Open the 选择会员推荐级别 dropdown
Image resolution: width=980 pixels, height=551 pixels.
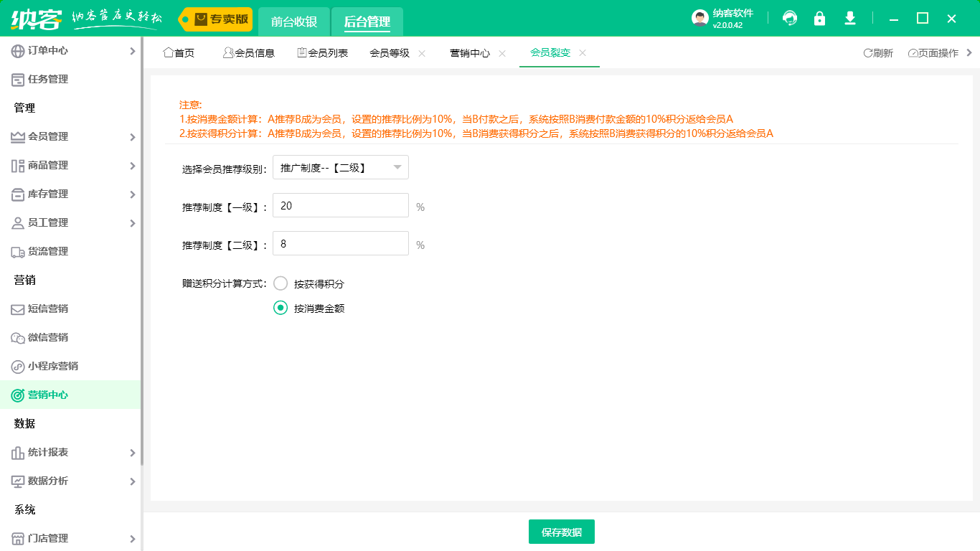[x=340, y=166]
